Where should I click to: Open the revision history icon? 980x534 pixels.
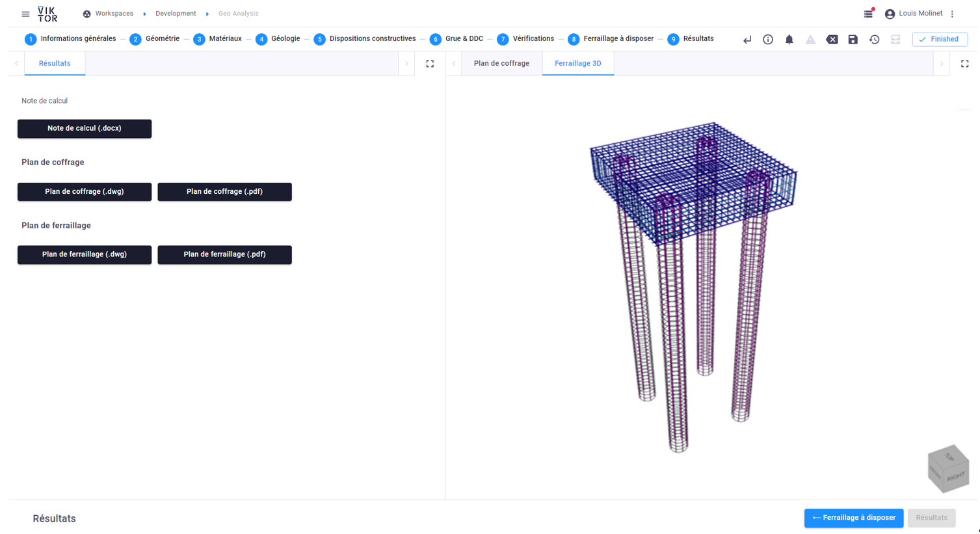pyautogui.click(x=874, y=39)
